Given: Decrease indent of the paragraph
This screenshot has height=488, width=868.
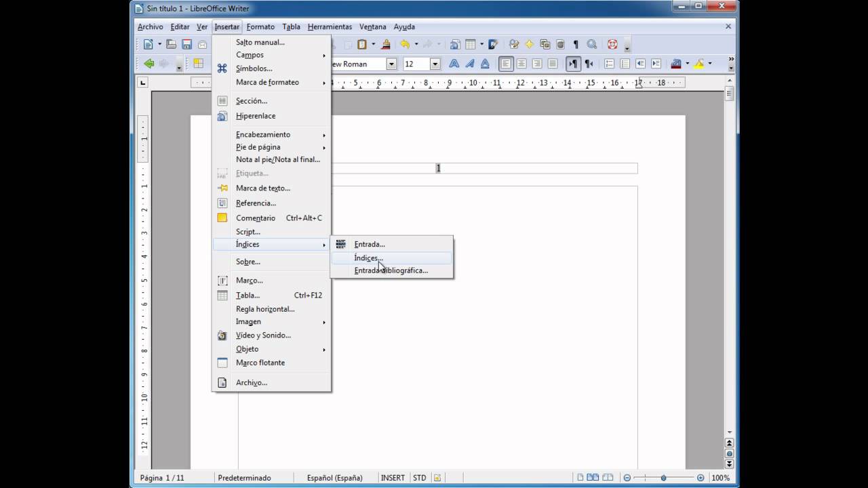Looking at the screenshot, I should [640, 64].
